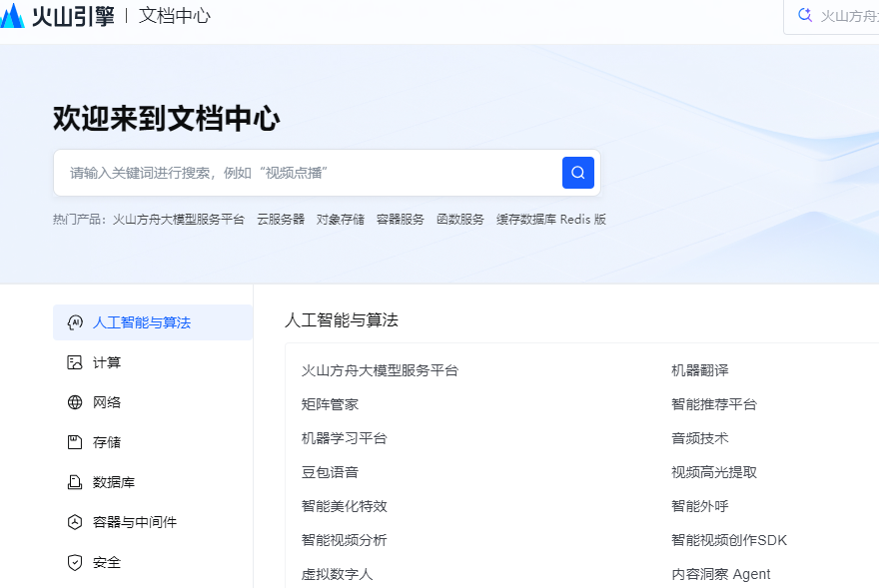
Task: Click inside the main keyword search field
Action: pyautogui.click(x=300, y=172)
